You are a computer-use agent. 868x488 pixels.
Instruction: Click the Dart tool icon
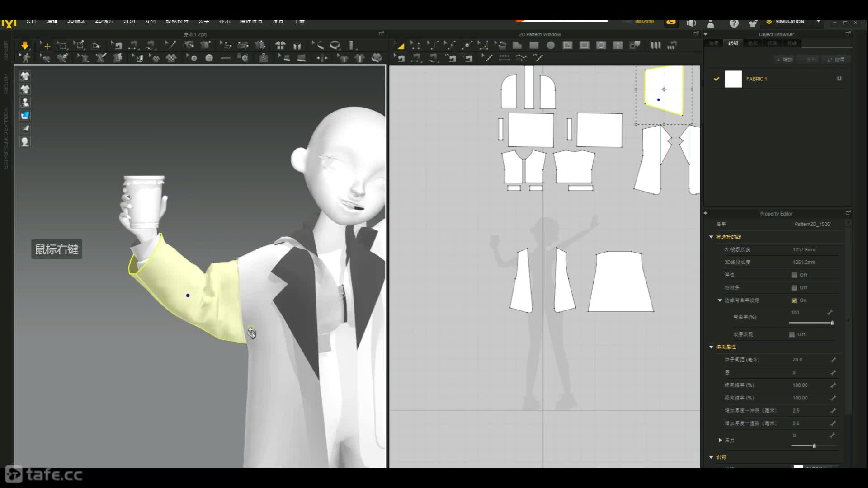[618, 45]
